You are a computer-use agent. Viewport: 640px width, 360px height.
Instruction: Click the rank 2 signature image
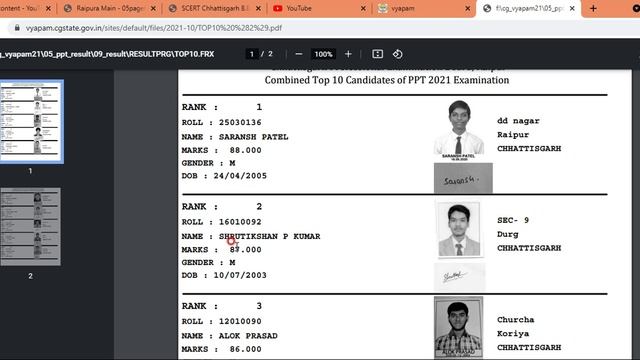460,277
